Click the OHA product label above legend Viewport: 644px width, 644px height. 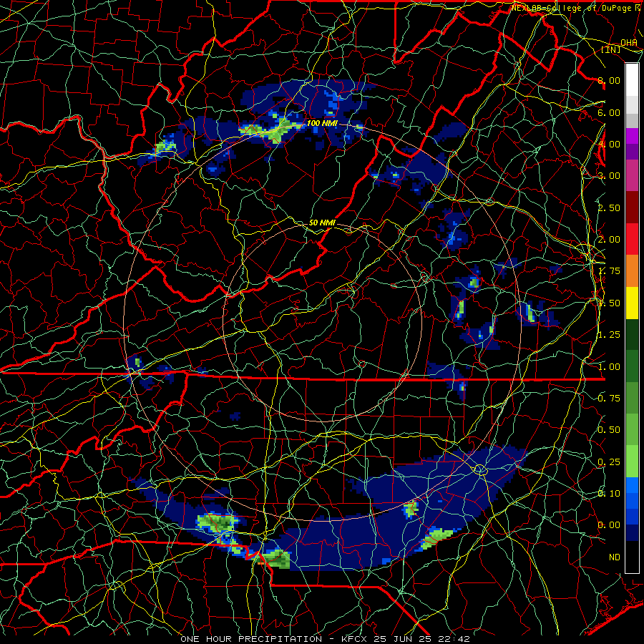(629, 43)
